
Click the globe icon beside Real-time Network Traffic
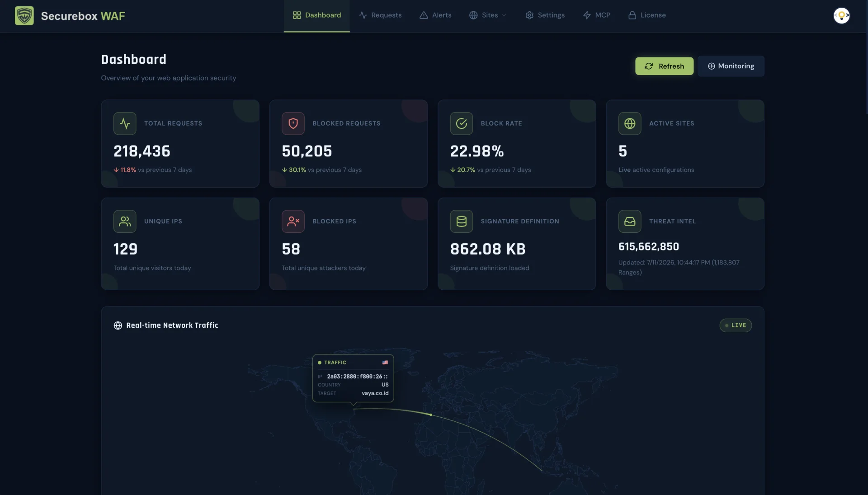click(x=118, y=325)
